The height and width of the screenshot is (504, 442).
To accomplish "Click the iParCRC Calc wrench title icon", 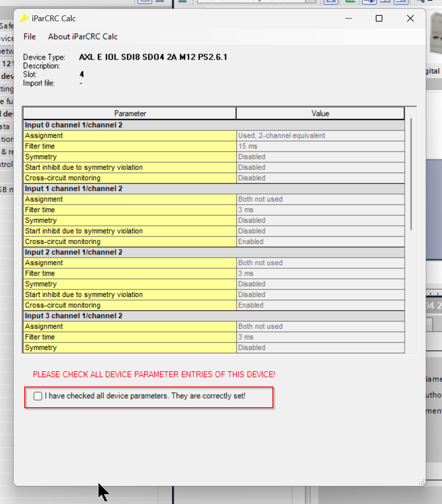I will pyautogui.click(x=24, y=18).
